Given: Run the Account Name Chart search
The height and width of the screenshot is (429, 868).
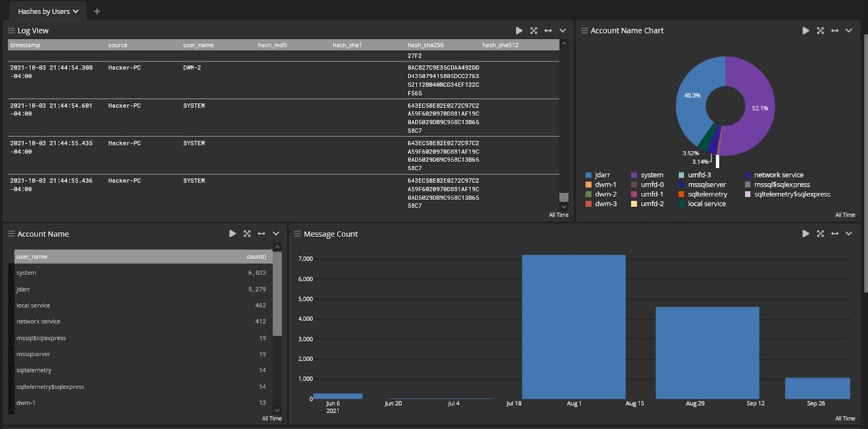Looking at the screenshot, I should pyautogui.click(x=806, y=30).
